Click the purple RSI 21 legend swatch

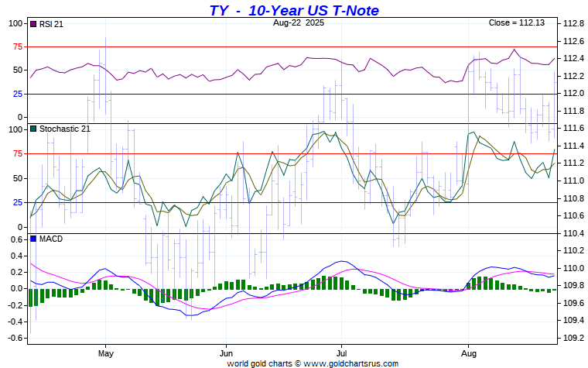coord(33,24)
